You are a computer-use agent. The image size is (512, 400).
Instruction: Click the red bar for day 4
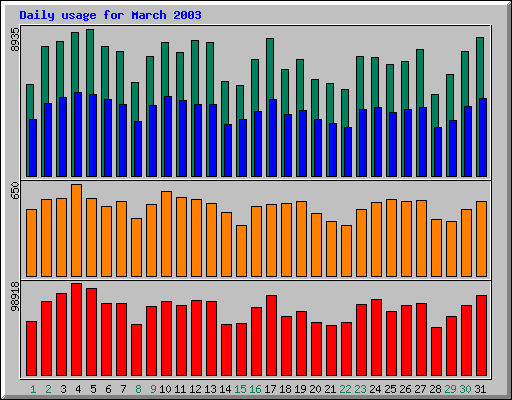tap(77, 330)
